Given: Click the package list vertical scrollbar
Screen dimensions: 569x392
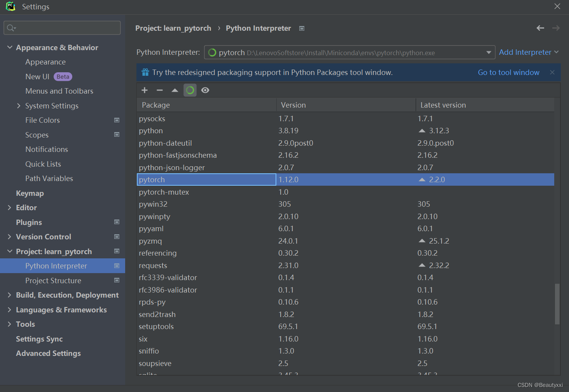Looking at the screenshot, I should click(557, 304).
